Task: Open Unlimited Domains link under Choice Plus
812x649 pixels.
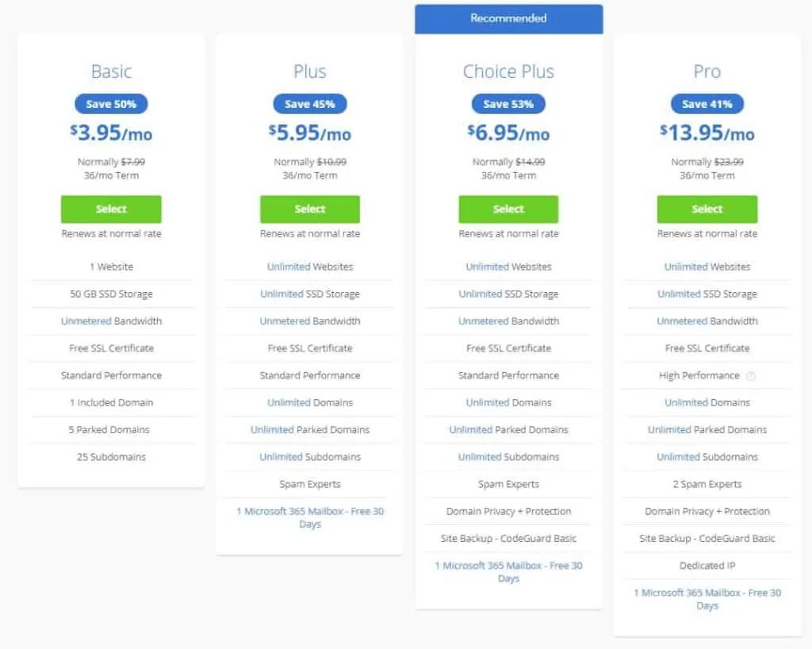Action: (508, 402)
